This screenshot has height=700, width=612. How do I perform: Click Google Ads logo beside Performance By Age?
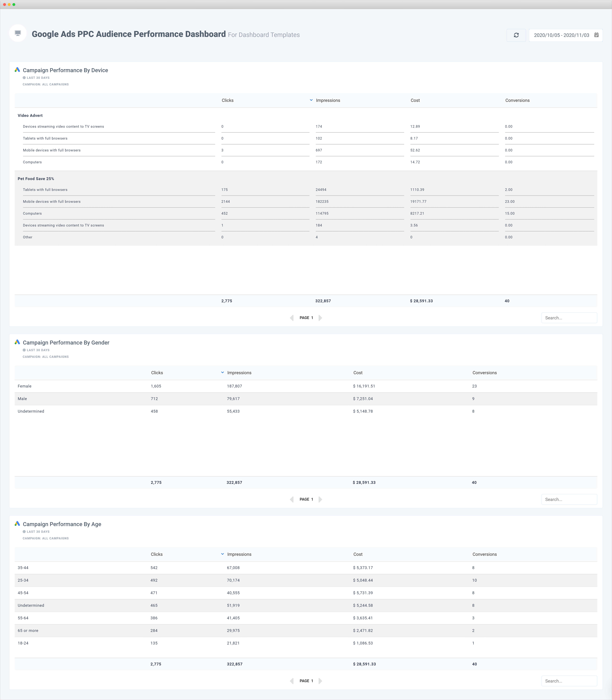pyautogui.click(x=17, y=524)
